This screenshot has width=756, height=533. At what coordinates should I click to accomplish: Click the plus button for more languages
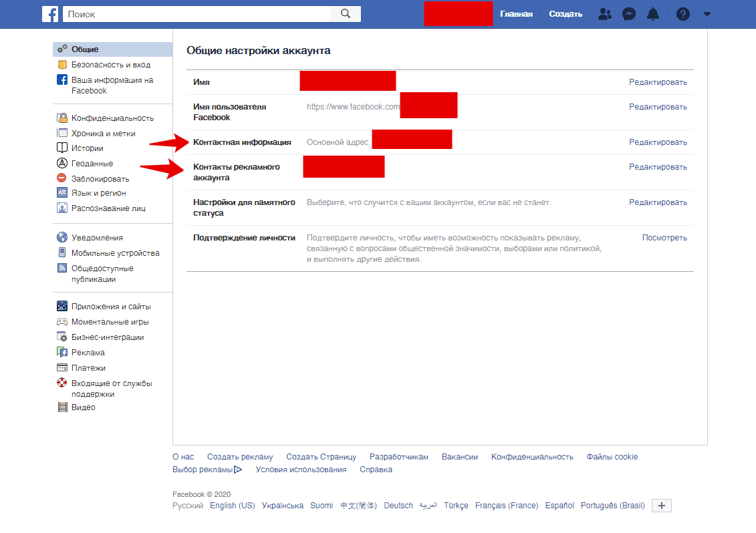(662, 506)
